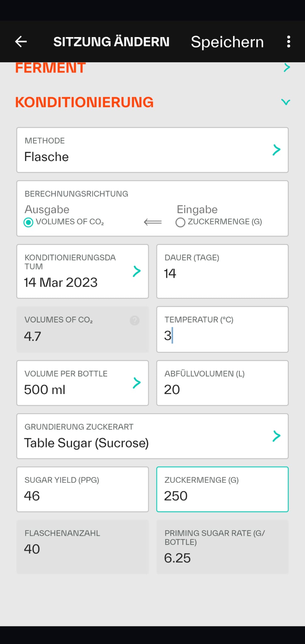Collapse the Konditionierung section
This screenshot has width=305, height=644.
pos(286,102)
